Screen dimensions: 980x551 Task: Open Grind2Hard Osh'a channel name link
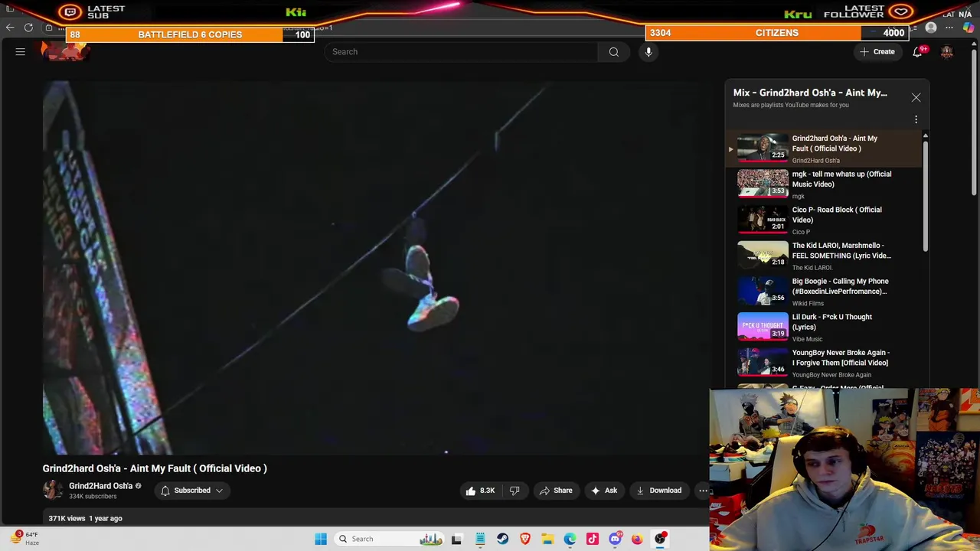click(x=101, y=486)
